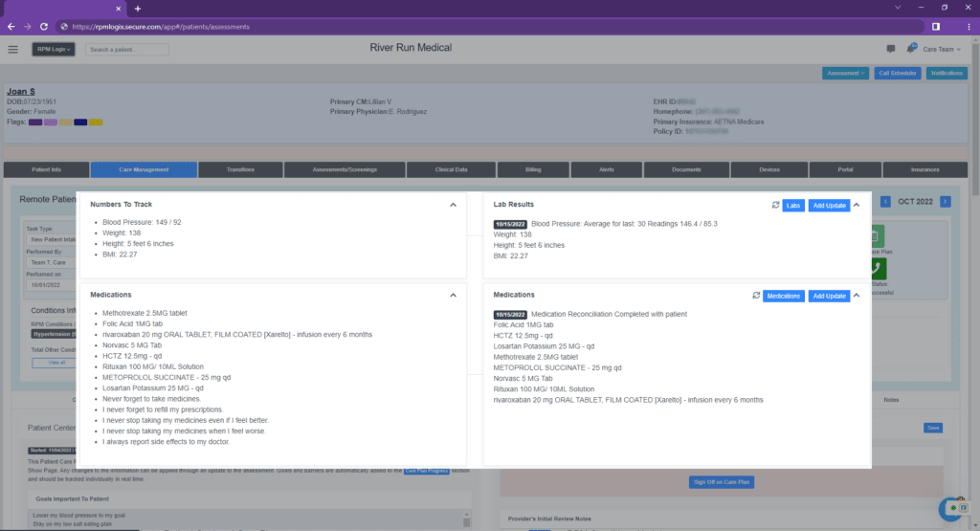Click the blue Medications button
980x531 pixels.
[x=783, y=296]
